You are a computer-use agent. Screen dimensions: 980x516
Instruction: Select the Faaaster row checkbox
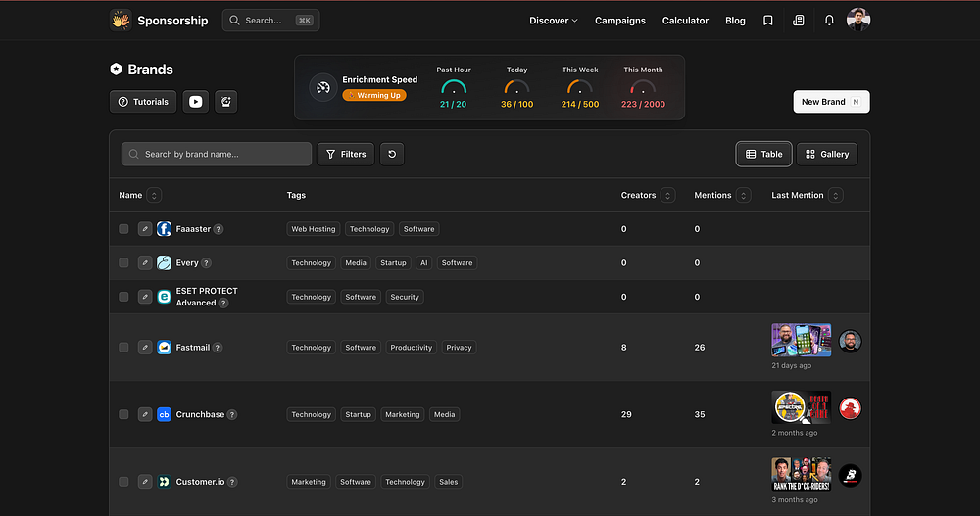(x=123, y=229)
